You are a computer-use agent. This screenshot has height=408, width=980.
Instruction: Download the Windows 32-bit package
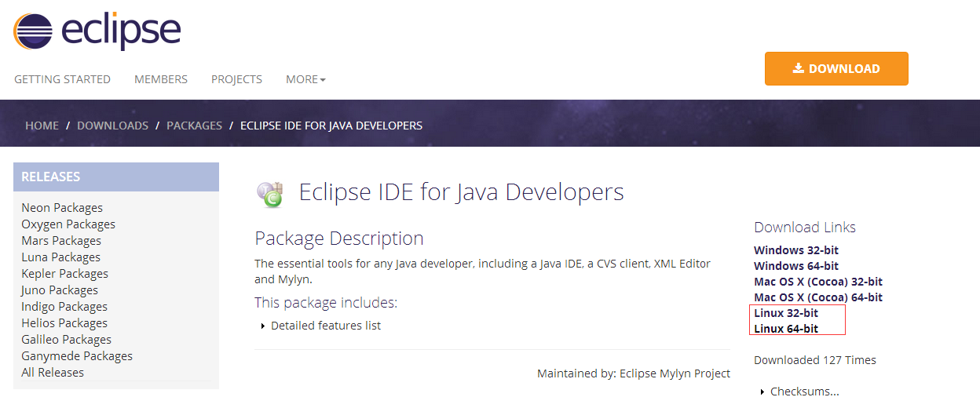click(x=796, y=250)
